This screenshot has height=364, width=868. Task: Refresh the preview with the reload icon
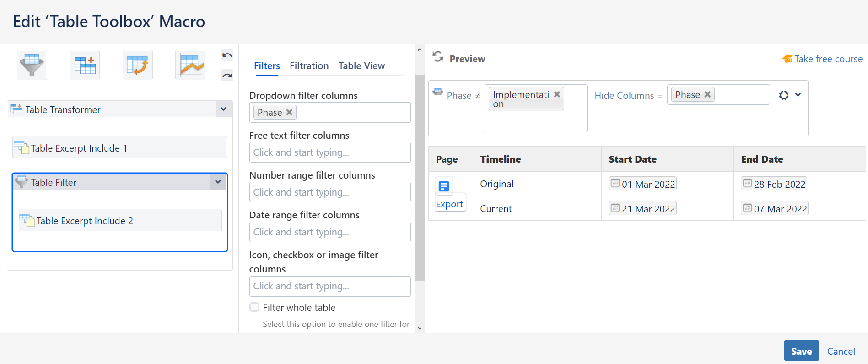point(438,57)
